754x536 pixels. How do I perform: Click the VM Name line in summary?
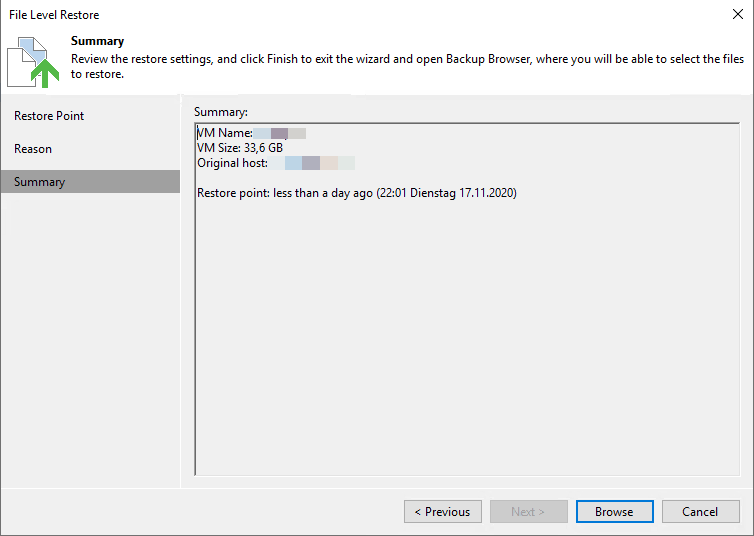click(251, 133)
